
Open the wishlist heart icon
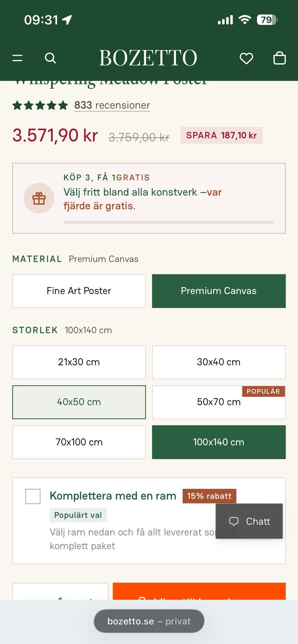pyautogui.click(x=246, y=58)
